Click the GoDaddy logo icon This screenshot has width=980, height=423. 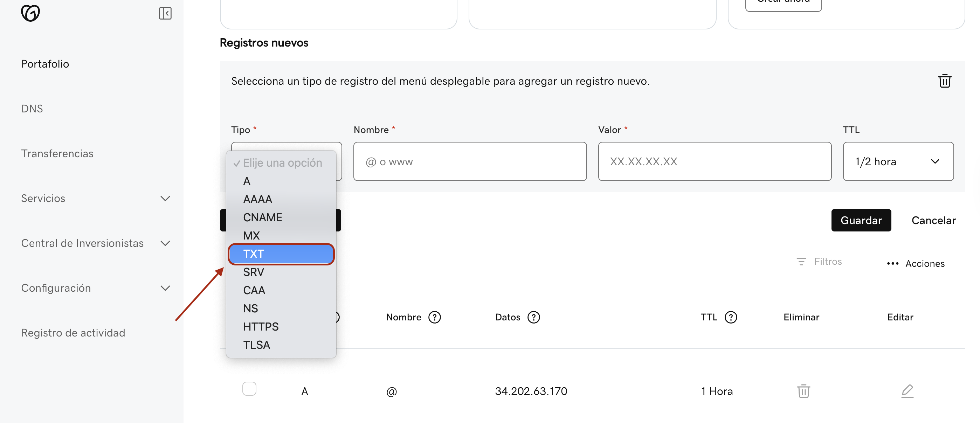pyautogui.click(x=30, y=13)
